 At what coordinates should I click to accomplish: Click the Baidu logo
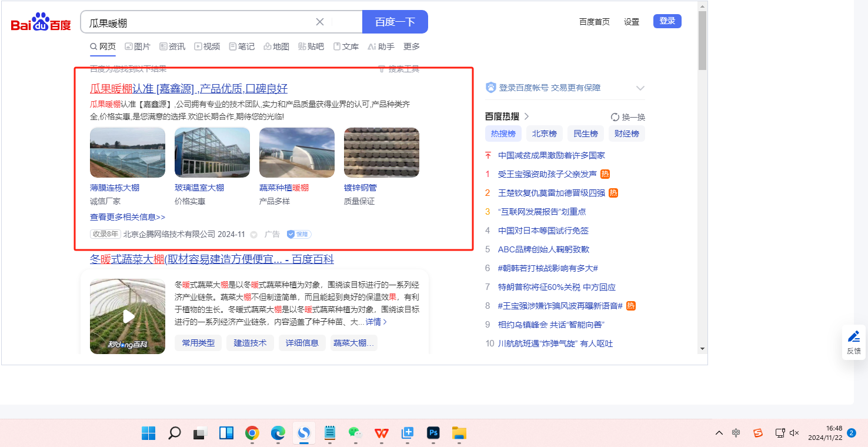point(41,23)
